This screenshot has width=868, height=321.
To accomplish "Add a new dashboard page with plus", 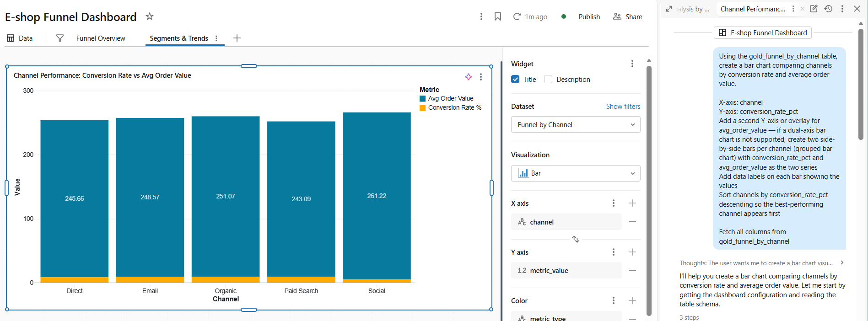I will (237, 38).
